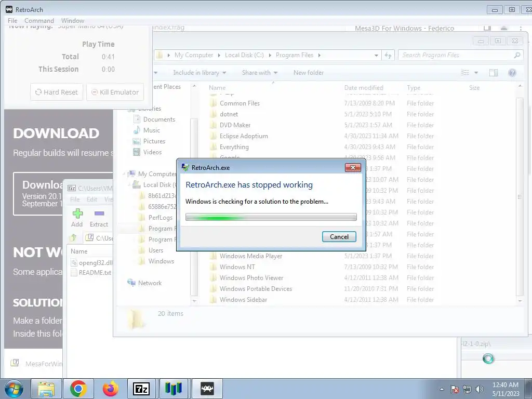
Task: Collapse the My Computer tree node
Action: (x=124, y=174)
